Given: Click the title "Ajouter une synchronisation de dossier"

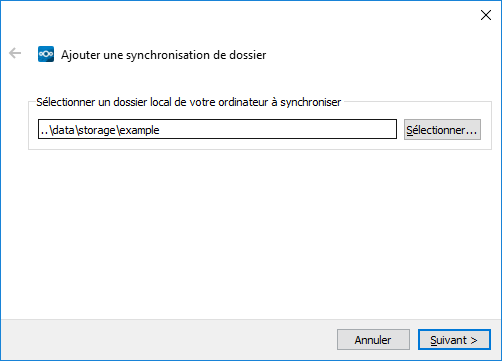Looking at the screenshot, I should [163, 55].
